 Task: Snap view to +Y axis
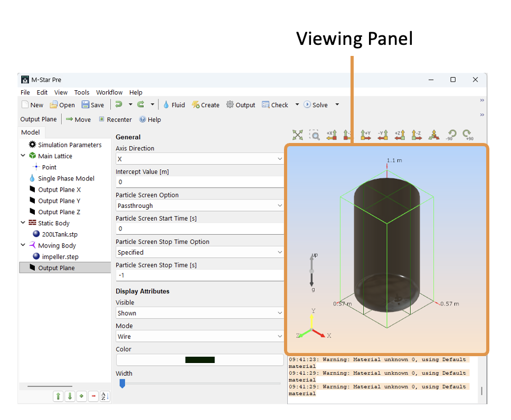pos(366,135)
